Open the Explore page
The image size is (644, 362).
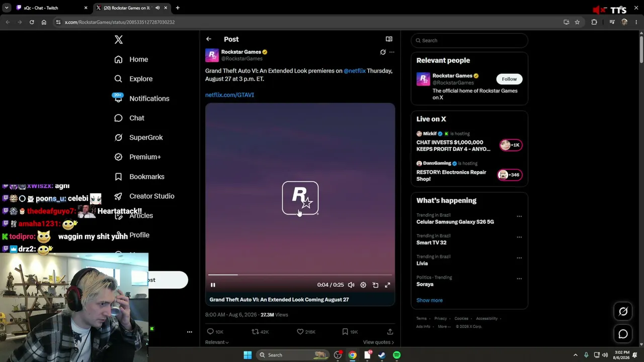coord(133,79)
